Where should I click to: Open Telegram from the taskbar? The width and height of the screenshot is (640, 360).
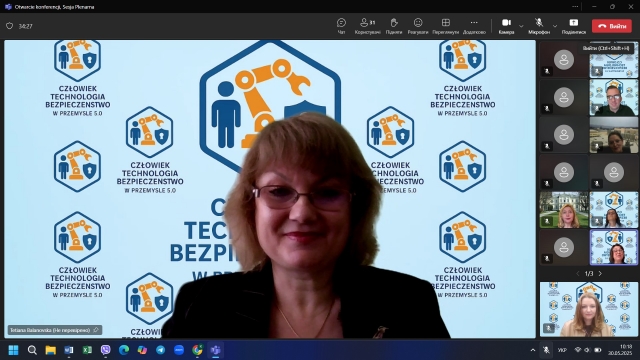[160, 350]
